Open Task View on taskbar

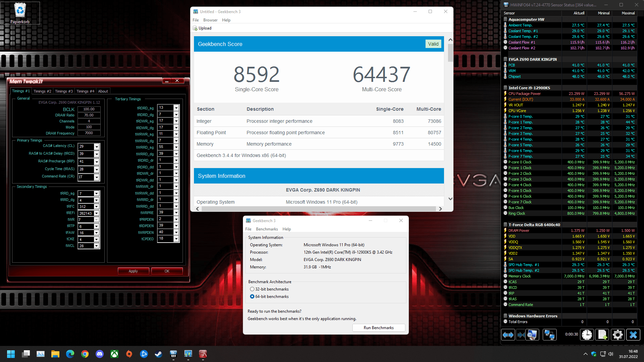click(26, 354)
